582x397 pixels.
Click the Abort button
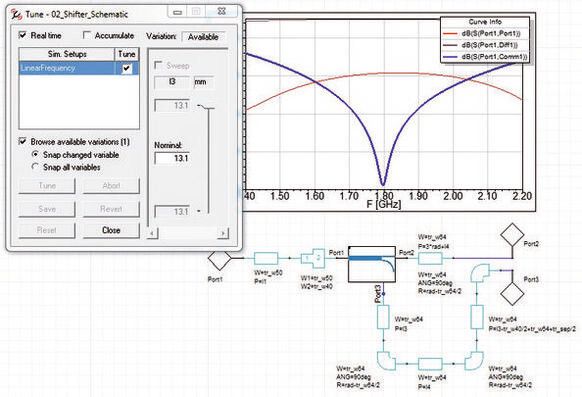tap(111, 186)
